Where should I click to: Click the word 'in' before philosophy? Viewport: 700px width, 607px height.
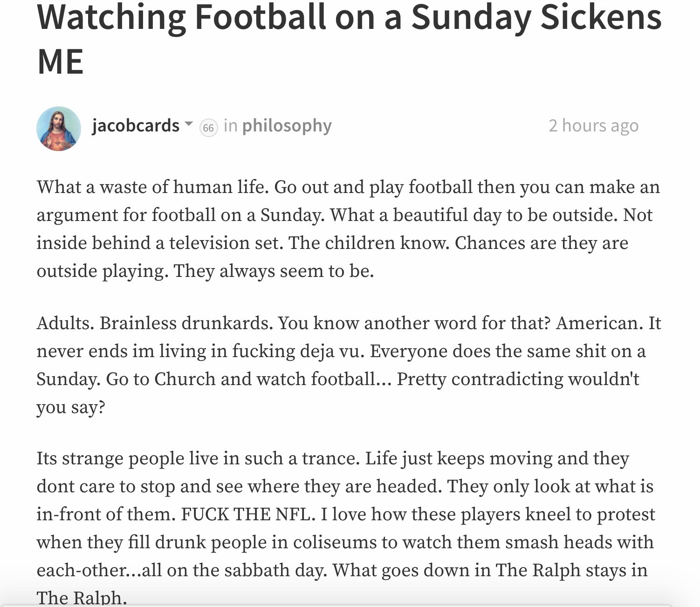pyautogui.click(x=230, y=125)
